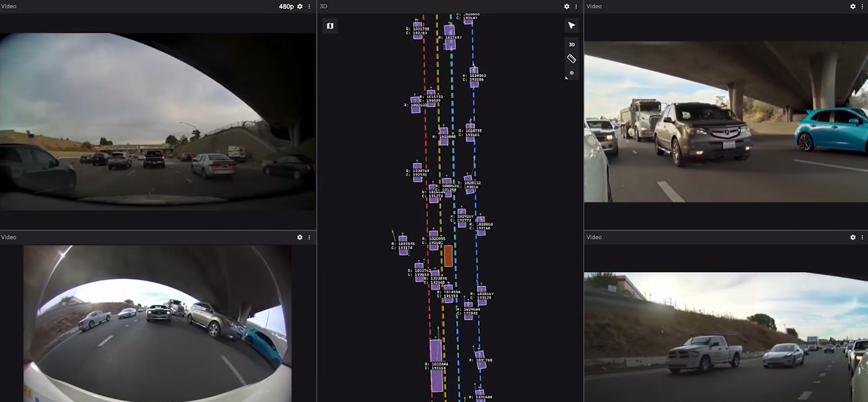Viewport: 868px width, 402px height.
Task: Open the 3D panel three-dot menu
Action: (576, 7)
